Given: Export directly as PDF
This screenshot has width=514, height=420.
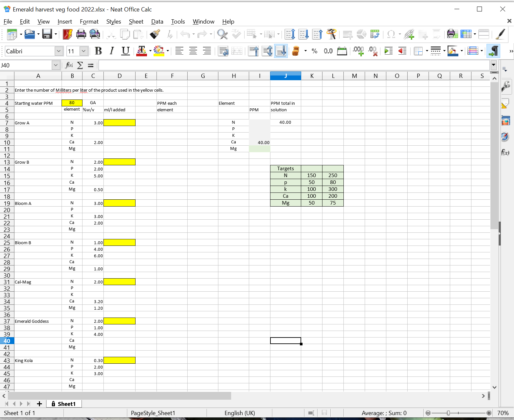Looking at the screenshot, I should [x=67, y=34].
